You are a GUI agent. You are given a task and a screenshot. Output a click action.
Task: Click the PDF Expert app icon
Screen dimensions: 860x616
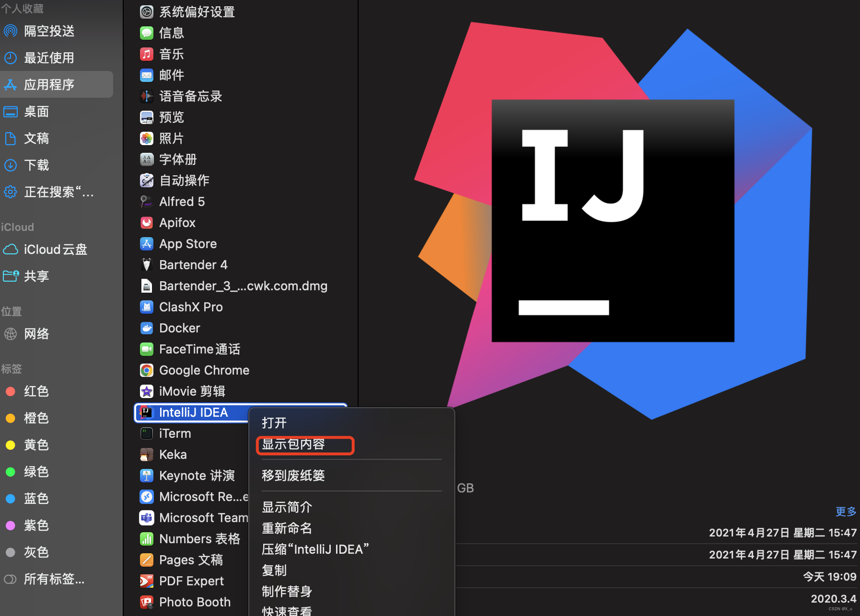click(147, 581)
